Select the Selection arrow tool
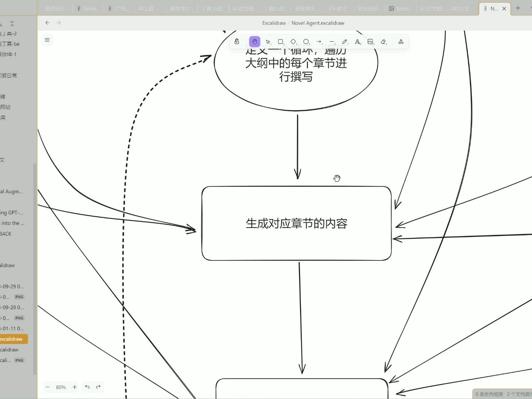532x399 pixels. click(x=268, y=42)
